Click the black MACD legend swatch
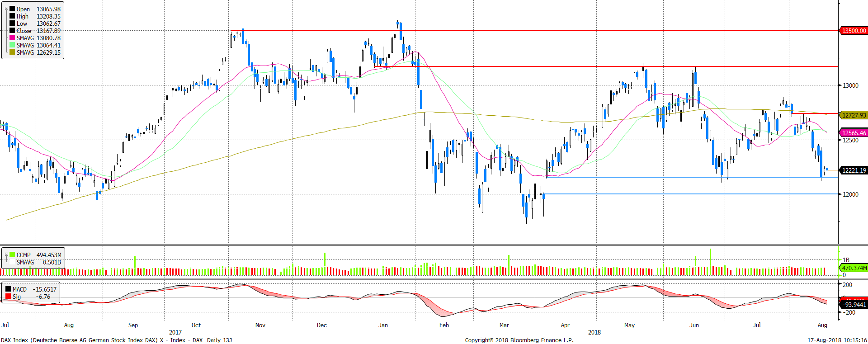 (8, 289)
